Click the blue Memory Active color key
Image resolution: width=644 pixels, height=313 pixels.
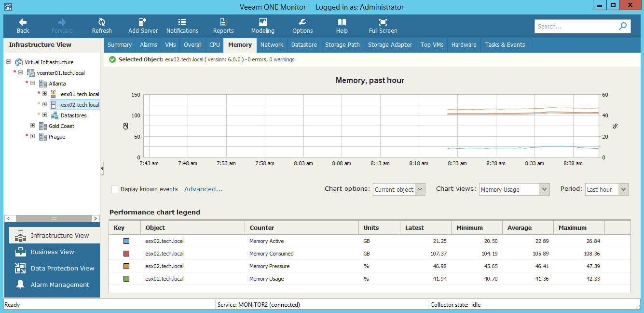(126, 241)
